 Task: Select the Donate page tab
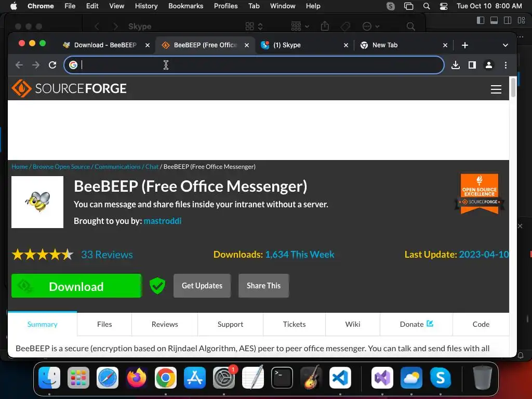pyautogui.click(x=416, y=324)
